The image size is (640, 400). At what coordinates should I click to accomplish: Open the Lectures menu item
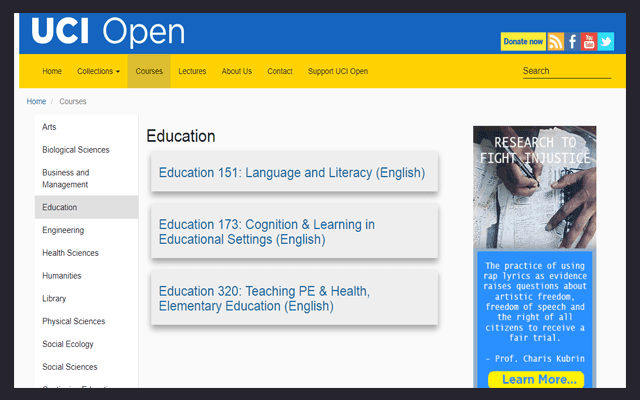tap(192, 71)
